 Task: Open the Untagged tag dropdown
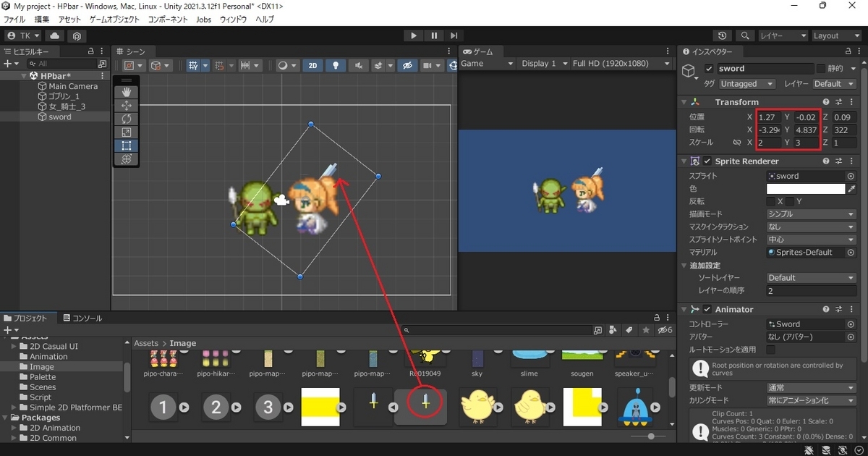click(746, 83)
